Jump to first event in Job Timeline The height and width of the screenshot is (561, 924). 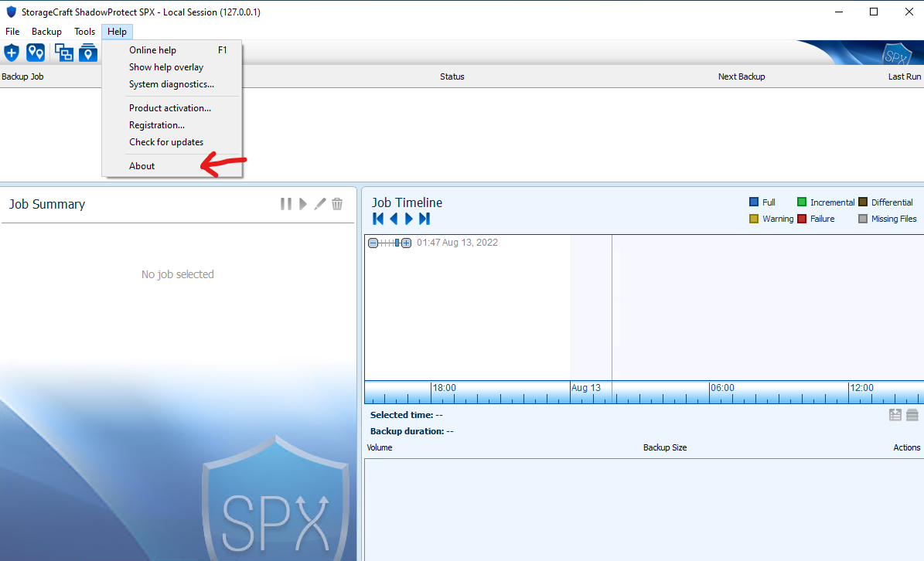[x=377, y=219]
